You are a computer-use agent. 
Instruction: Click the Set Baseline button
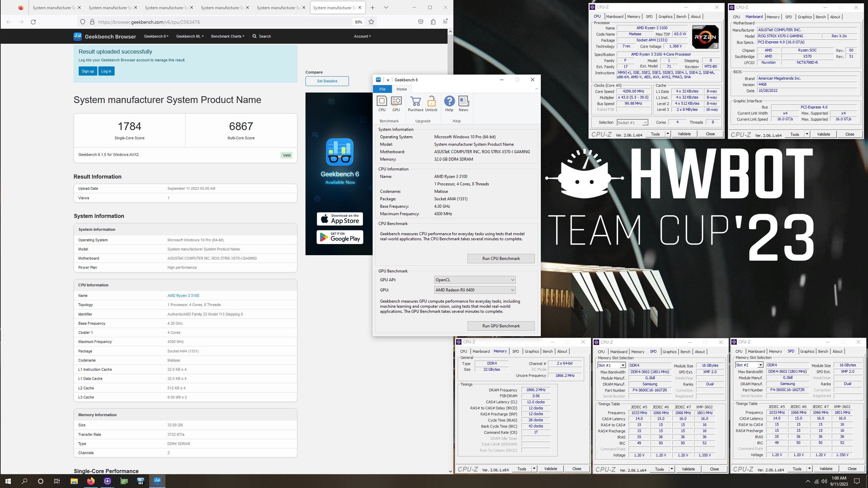click(x=327, y=81)
